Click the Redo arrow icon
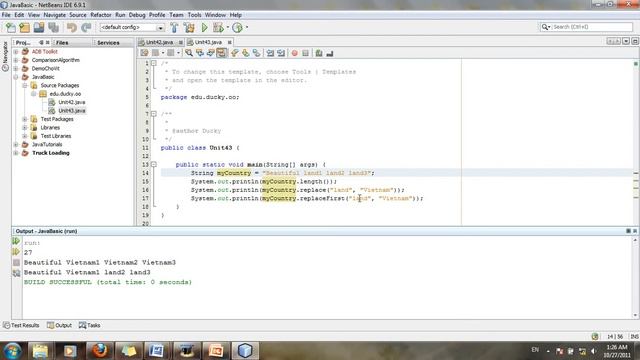Image resolution: width=640 pixels, height=360 pixels. (x=86, y=27)
